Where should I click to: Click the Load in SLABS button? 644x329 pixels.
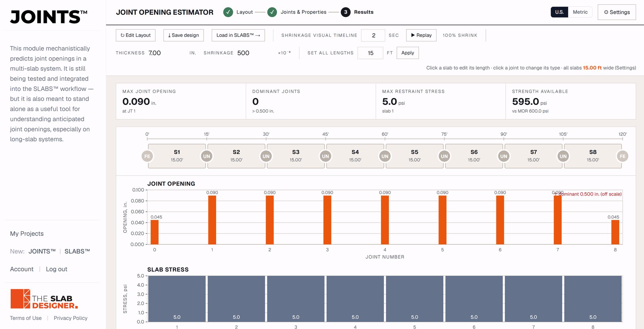[x=238, y=35]
